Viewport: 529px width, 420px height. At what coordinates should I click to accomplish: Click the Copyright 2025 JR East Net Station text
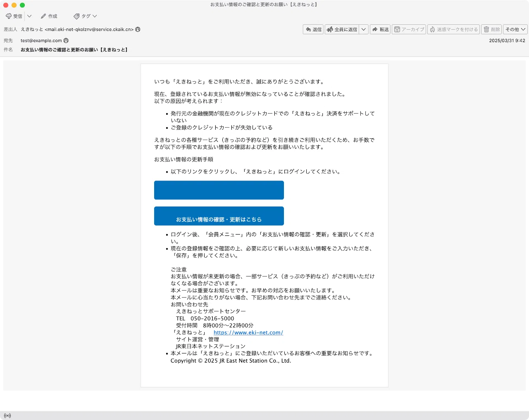[231, 361]
